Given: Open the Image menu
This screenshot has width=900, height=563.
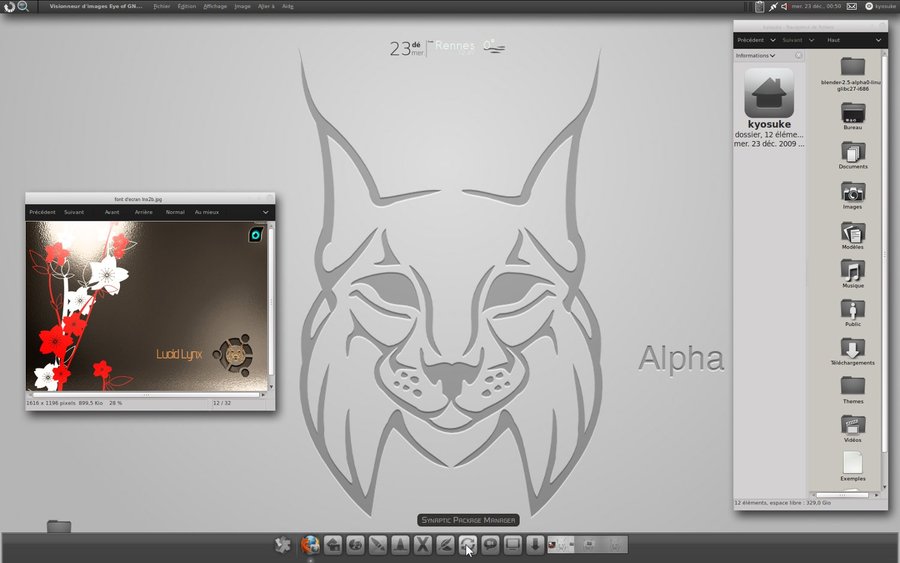Looking at the screenshot, I should [x=242, y=6].
